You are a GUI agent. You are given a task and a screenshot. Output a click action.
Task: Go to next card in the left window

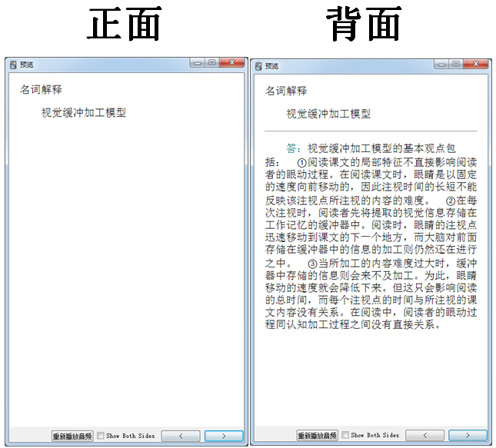pos(224,436)
